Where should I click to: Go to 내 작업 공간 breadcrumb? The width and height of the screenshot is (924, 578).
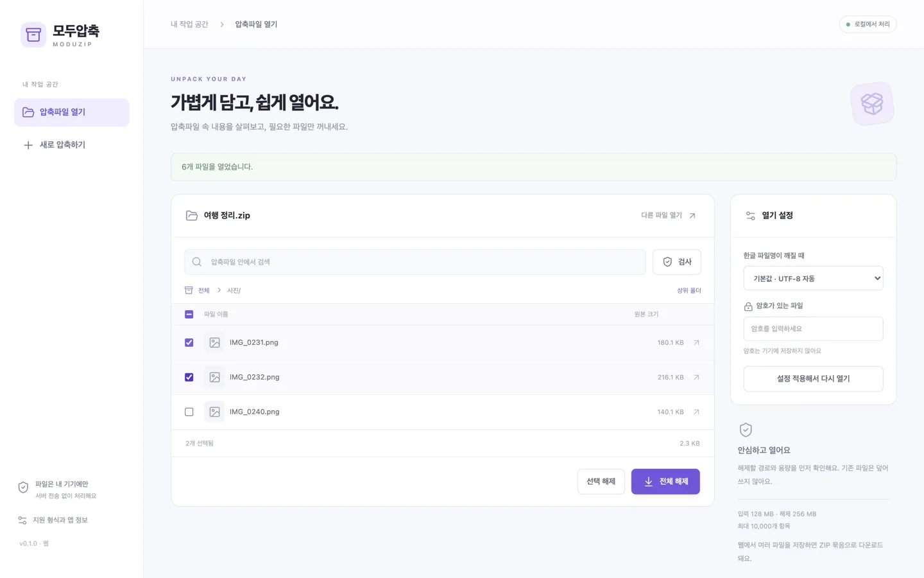click(x=189, y=24)
